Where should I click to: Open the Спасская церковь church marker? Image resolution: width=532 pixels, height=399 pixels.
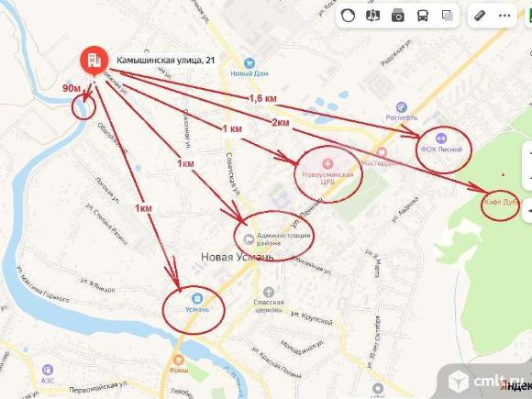[x=269, y=292]
